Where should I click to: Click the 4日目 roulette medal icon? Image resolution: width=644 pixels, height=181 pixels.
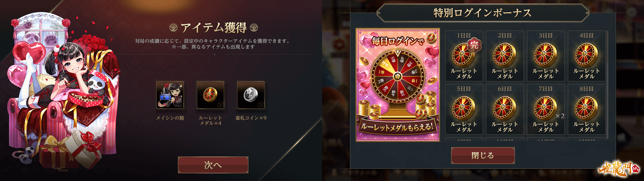point(586,55)
